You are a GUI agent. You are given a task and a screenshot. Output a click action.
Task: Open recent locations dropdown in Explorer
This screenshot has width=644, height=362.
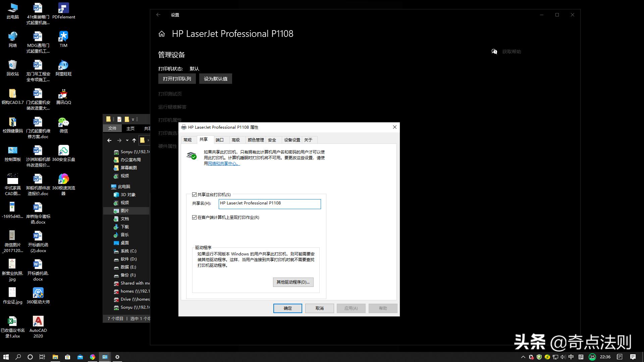coord(127,140)
